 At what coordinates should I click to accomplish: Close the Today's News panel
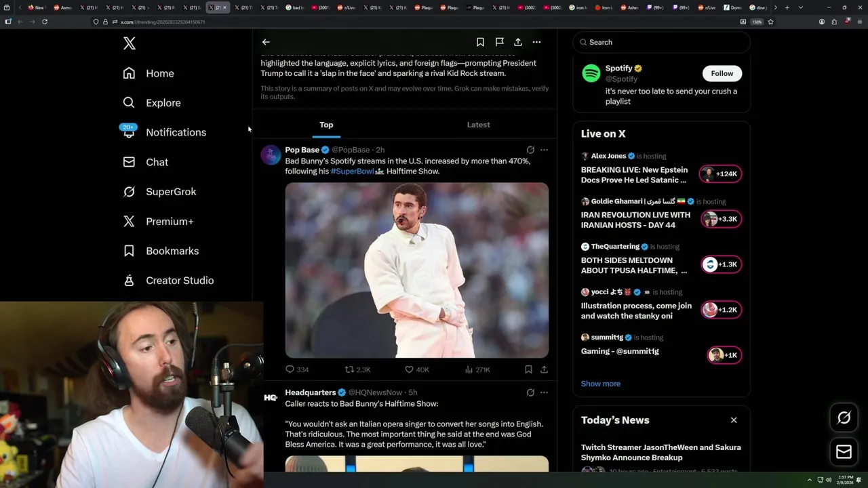(x=734, y=420)
